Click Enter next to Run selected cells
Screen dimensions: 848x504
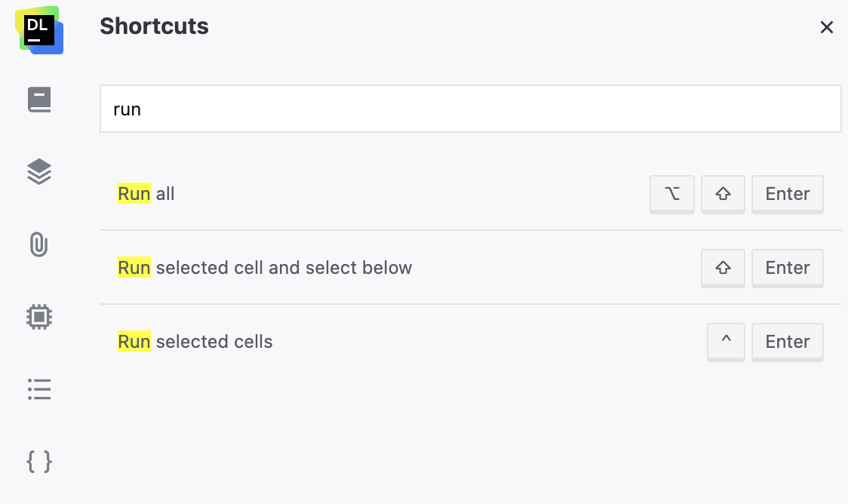[x=787, y=342]
